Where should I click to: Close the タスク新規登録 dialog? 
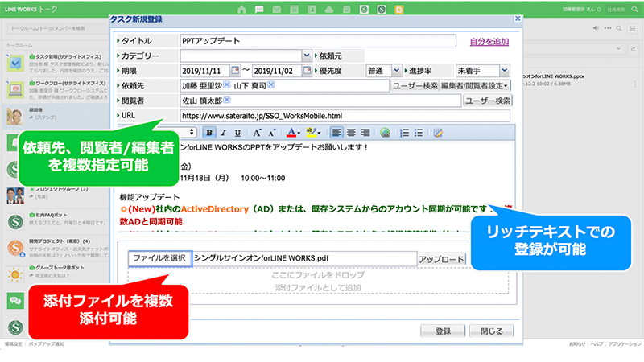(x=518, y=19)
